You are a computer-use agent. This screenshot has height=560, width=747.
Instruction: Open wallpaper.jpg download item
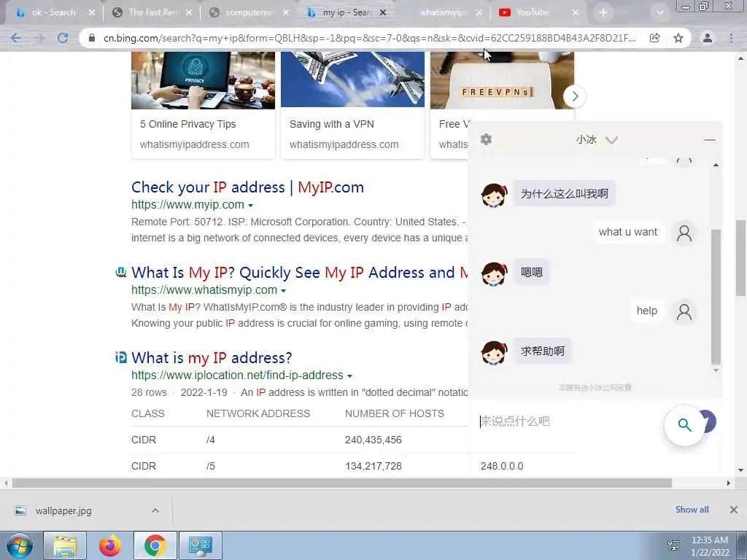pos(63,511)
